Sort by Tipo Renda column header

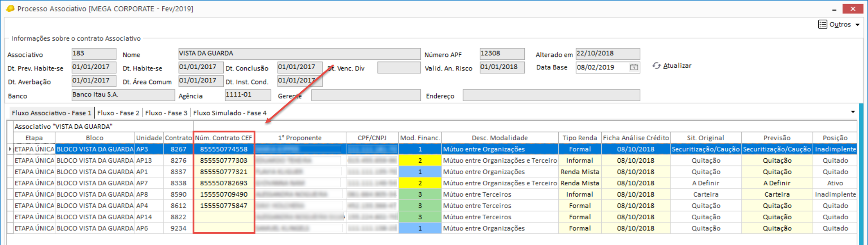pos(580,138)
